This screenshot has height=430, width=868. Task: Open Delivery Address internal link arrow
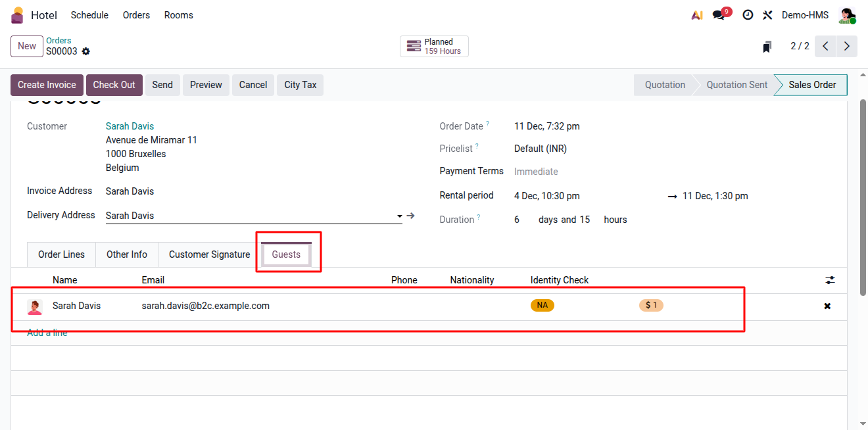coord(411,216)
